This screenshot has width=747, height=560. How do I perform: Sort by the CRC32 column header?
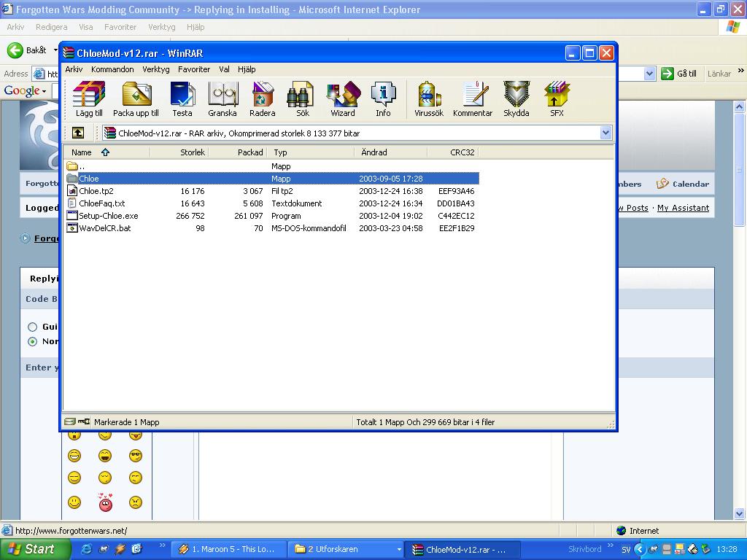coord(453,152)
